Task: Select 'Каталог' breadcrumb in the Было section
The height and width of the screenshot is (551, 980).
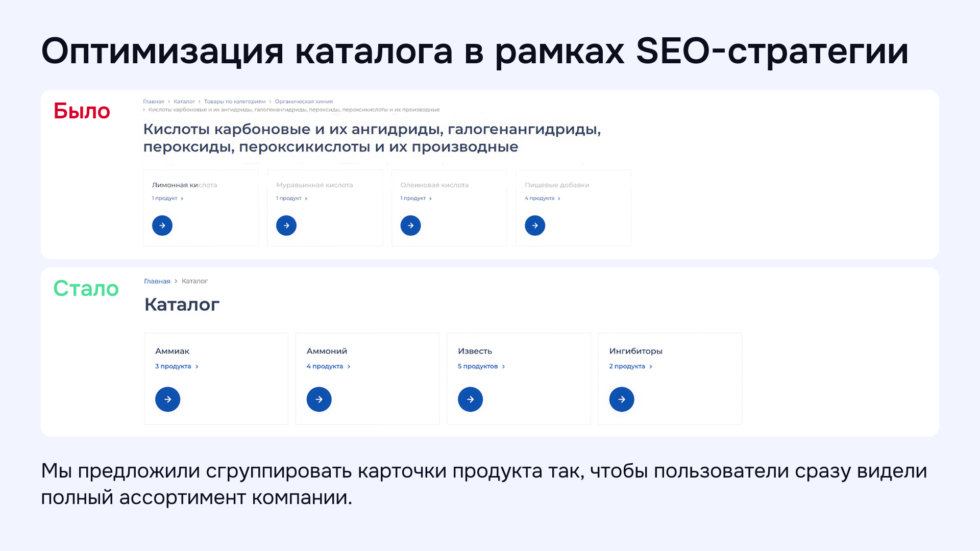Action: click(x=184, y=102)
